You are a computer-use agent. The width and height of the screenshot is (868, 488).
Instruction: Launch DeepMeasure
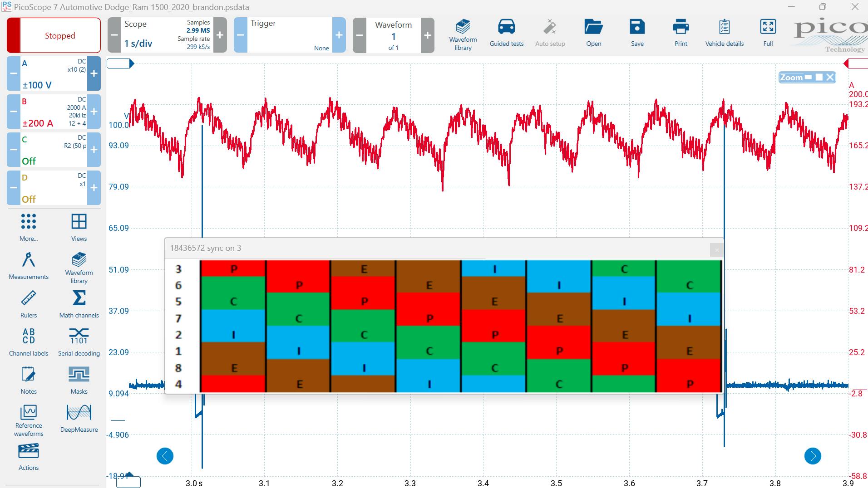click(x=79, y=416)
